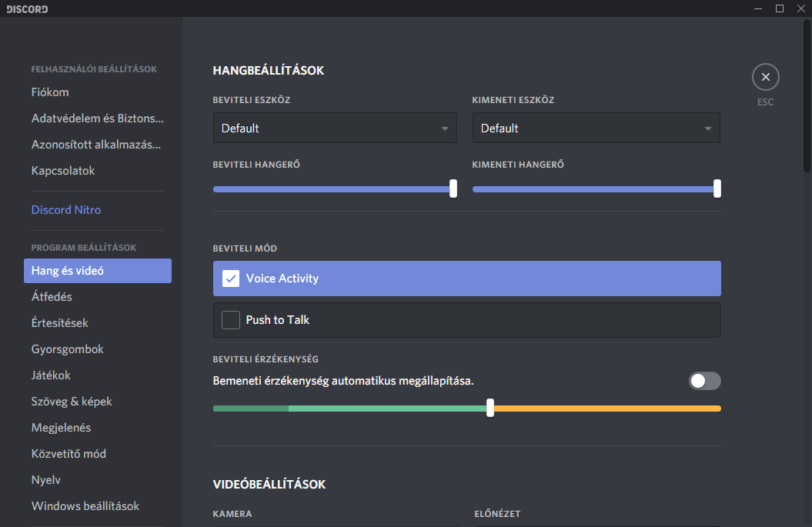Click the Előnézet label
This screenshot has height=527, width=812.
tap(497, 514)
